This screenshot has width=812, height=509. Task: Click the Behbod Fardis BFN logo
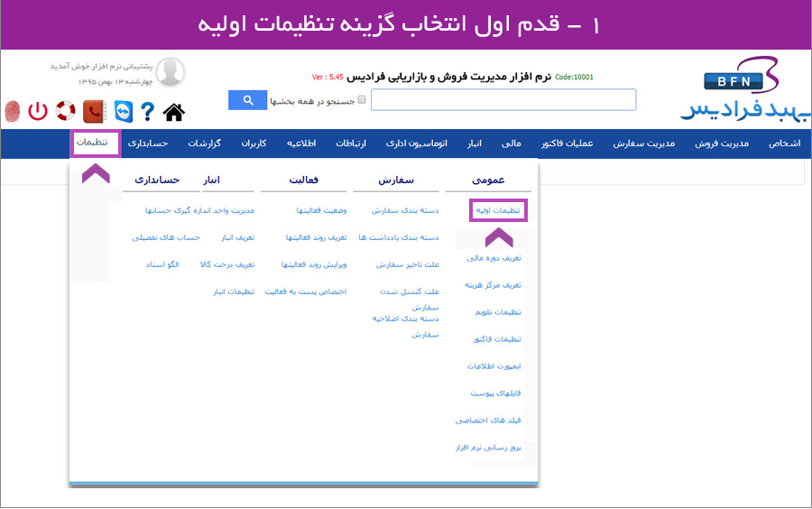pos(744,90)
